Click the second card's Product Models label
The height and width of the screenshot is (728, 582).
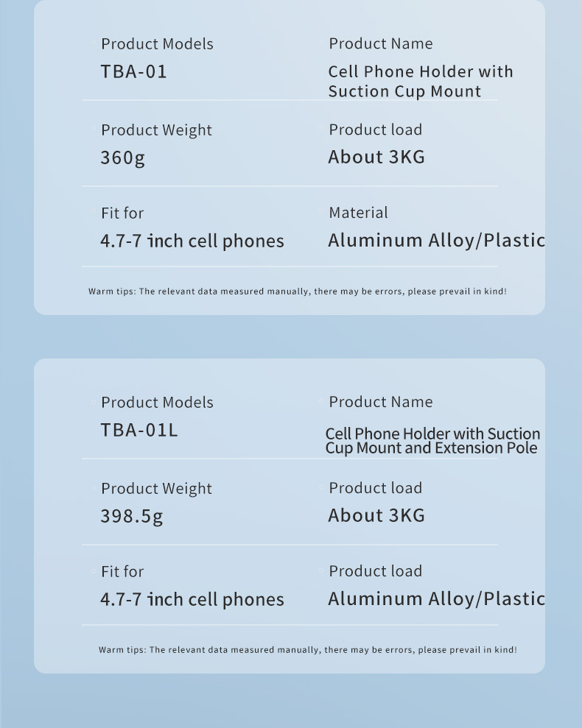click(x=157, y=403)
